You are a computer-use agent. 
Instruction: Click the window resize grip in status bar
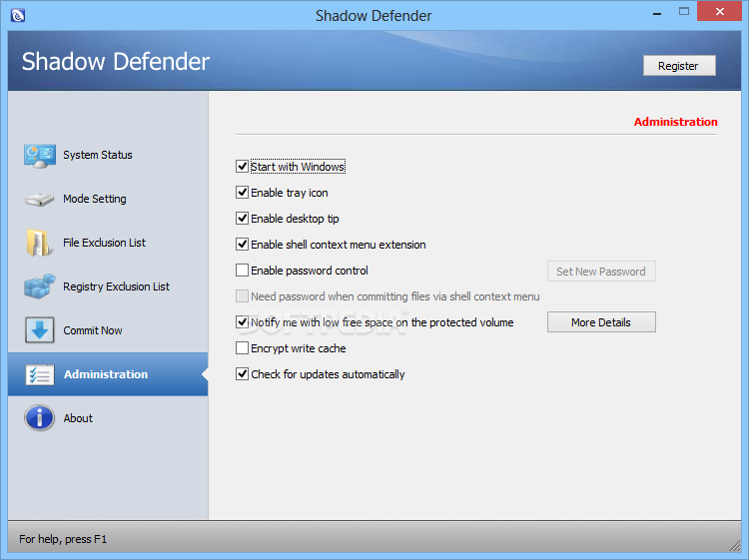pyautogui.click(x=735, y=546)
